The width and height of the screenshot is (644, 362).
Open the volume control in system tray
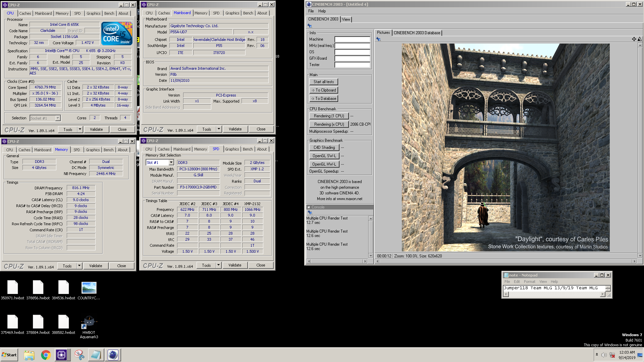(x=604, y=355)
